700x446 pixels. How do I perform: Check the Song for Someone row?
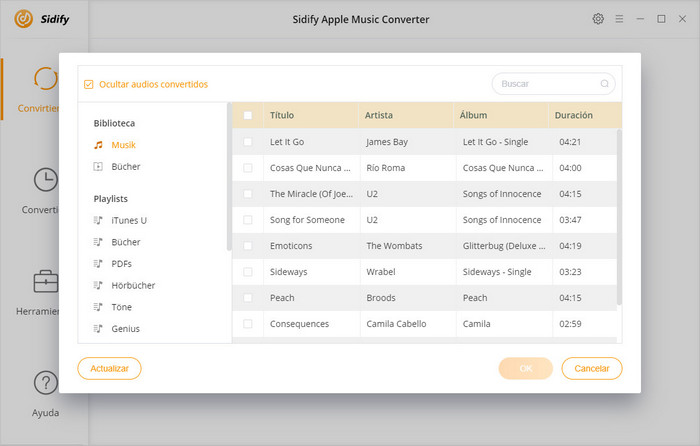tap(248, 220)
